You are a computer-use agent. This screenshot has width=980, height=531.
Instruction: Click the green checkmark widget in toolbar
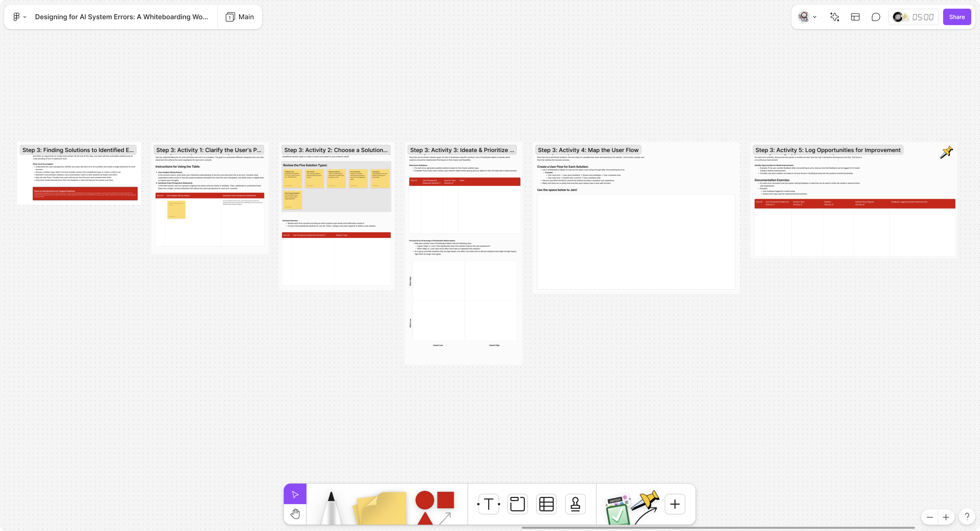tap(618, 515)
